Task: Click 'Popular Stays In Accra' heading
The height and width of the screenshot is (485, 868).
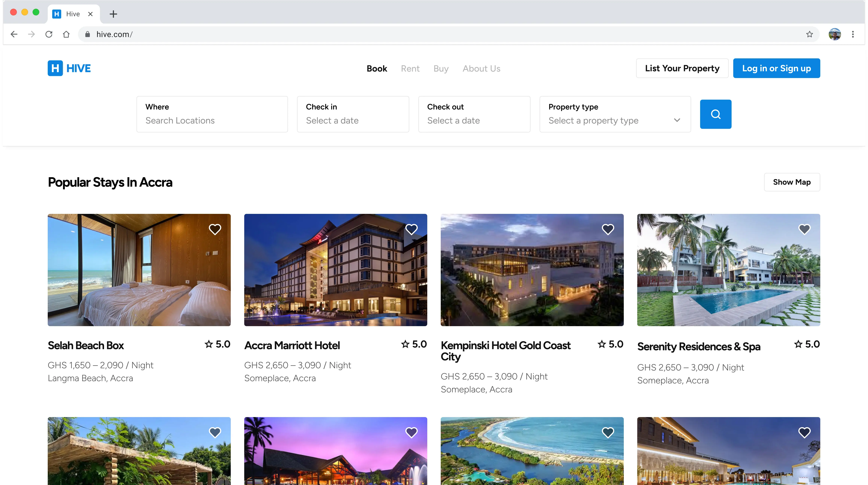Action: tap(110, 183)
